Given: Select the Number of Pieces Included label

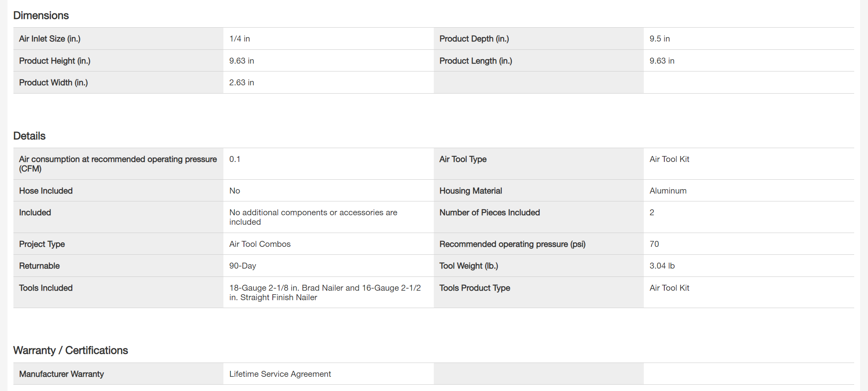Looking at the screenshot, I should [x=489, y=212].
